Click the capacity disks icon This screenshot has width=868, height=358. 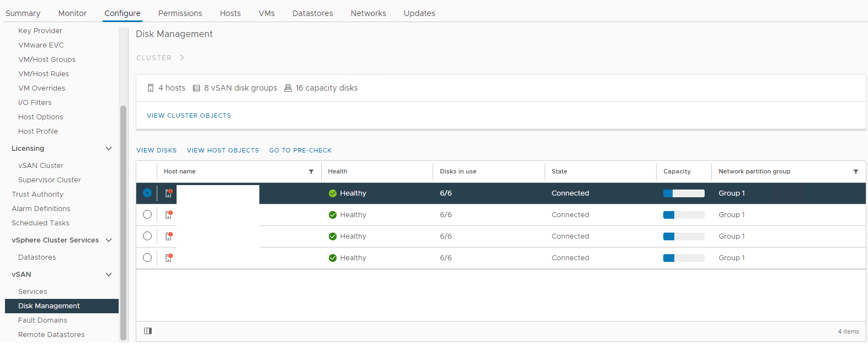(x=288, y=88)
